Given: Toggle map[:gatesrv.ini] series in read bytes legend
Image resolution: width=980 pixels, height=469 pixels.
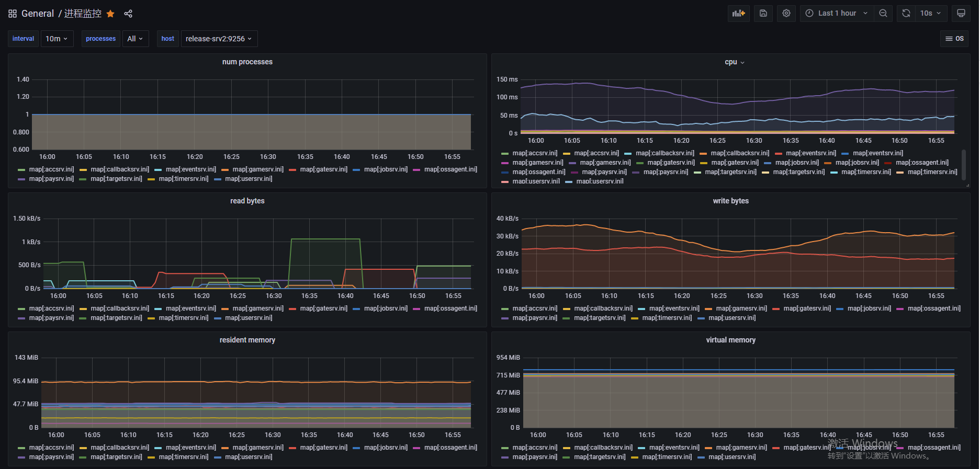Looking at the screenshot, I should (323, 308).
